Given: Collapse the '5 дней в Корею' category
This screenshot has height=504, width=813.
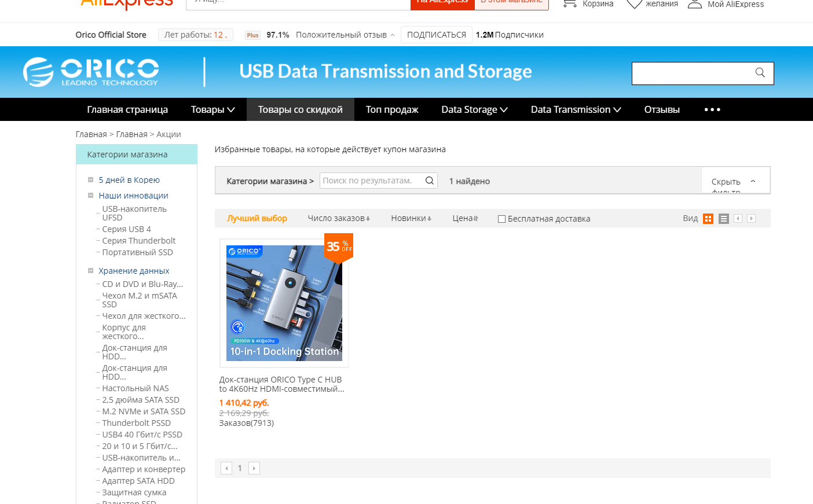Looking at the screenshot, I should pos(90,180).
